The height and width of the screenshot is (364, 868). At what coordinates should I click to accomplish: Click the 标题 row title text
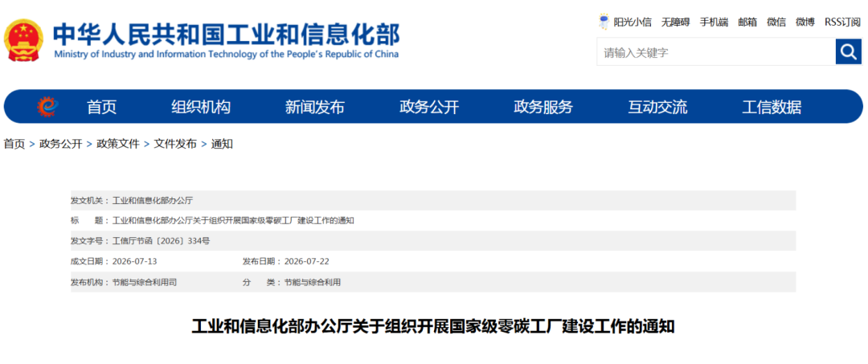coord(233,220)
